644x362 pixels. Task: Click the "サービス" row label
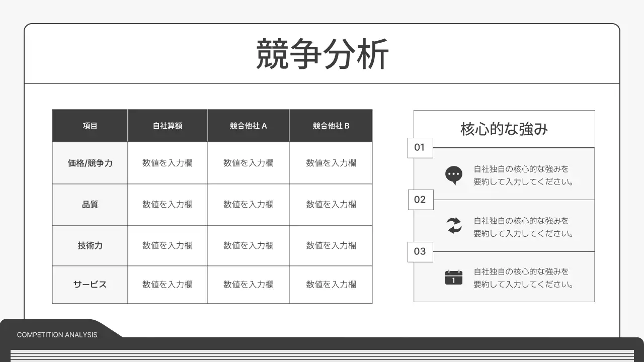[x=90, y=284]
